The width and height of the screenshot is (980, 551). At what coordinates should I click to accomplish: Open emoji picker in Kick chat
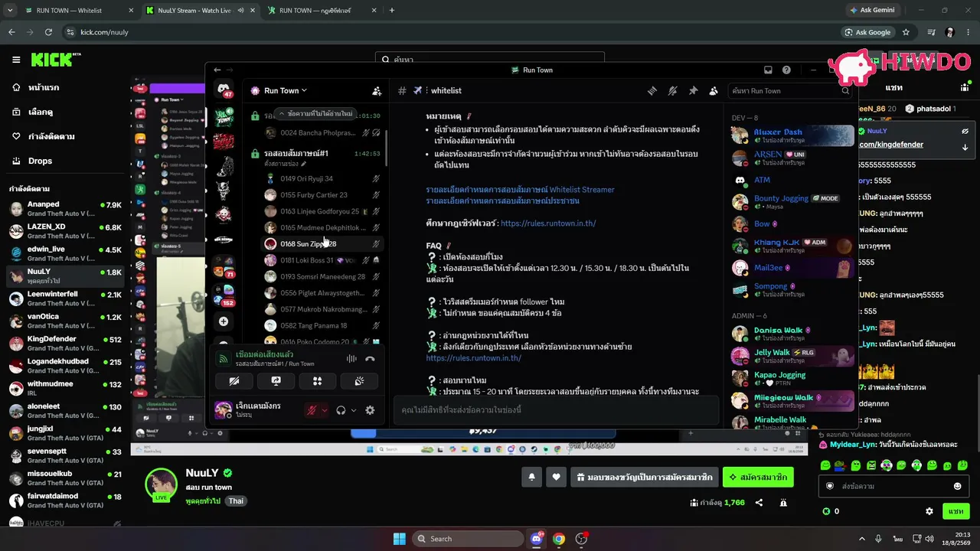[957, 486]
